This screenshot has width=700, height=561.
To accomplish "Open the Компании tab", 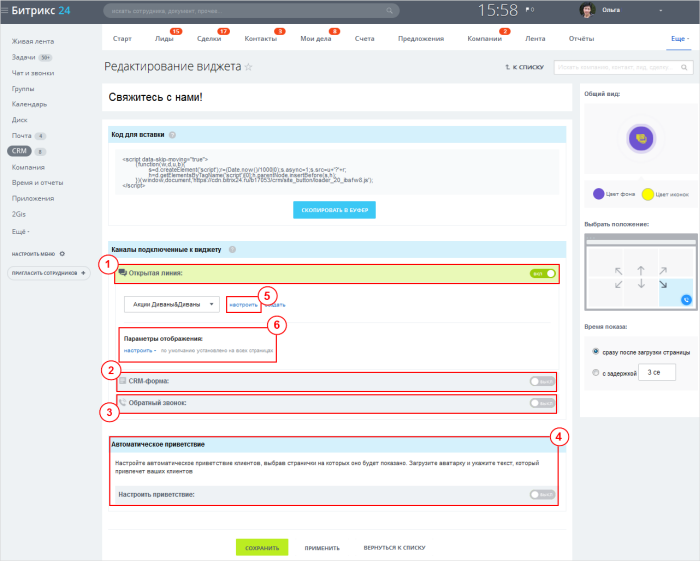I will 484,39.
